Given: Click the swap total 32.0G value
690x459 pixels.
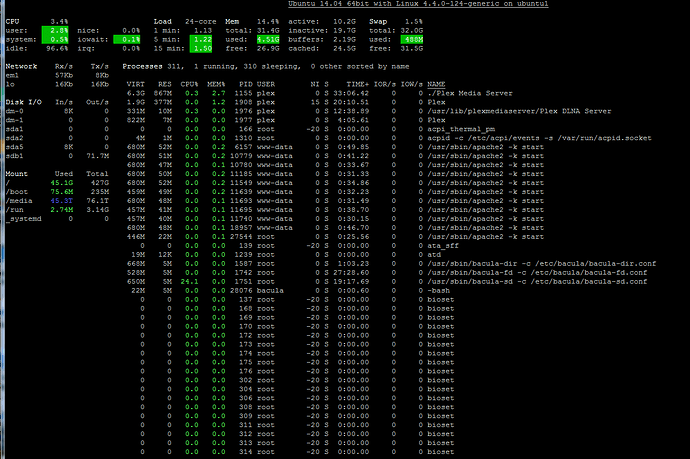Looking at the screenshot, I should click(x=411, y=31).
